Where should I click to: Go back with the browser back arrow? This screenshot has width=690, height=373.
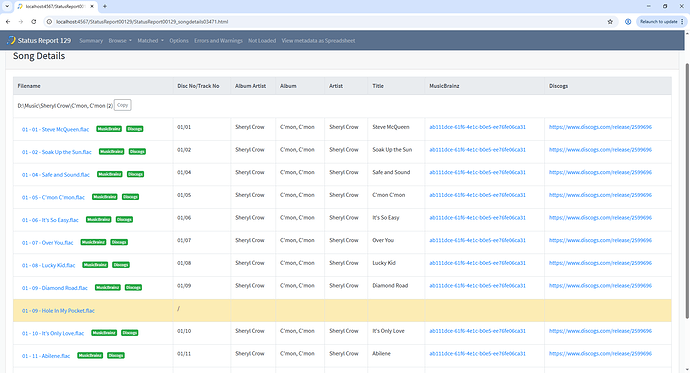click(8, 22)
